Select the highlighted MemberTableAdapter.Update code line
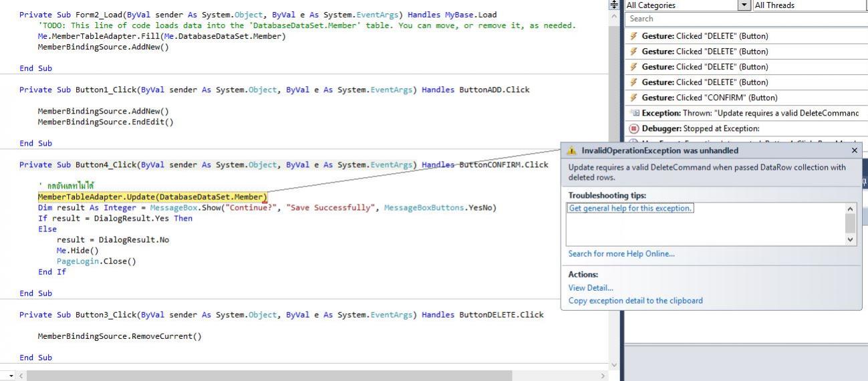The image size is (868, 381). coord(152,197)
